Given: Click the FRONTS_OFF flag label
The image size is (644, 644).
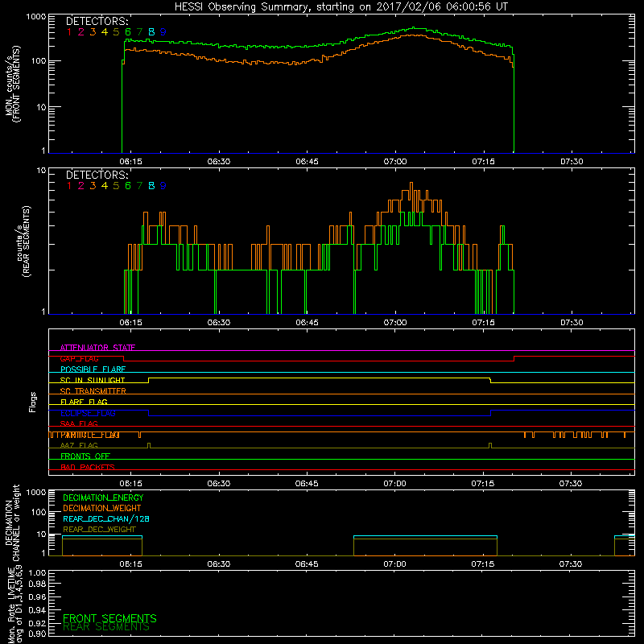Looking at the screenshot, I should pyautogui.click(x=85, y=456).
